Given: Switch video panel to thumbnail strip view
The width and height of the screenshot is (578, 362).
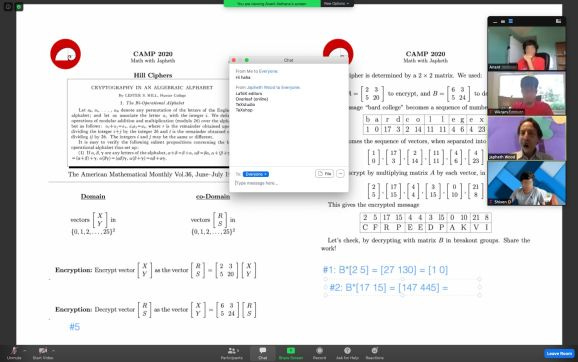Looking at the screenshot, I should (511, 21).
